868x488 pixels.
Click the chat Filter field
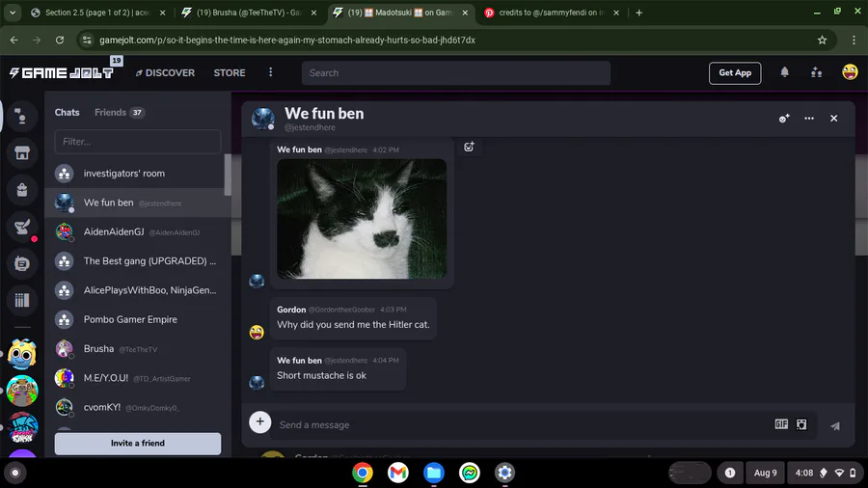(x=138, y=142)
